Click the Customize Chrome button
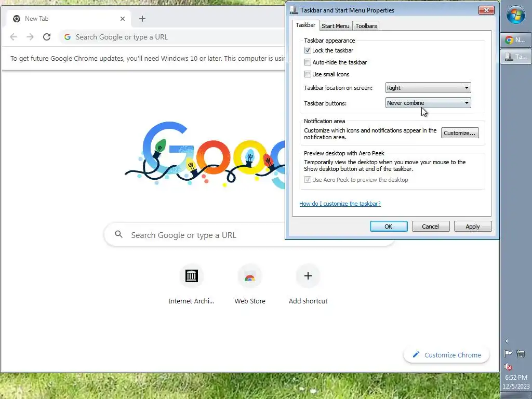Screen dimensions: 532x399 tap(446, 355)
